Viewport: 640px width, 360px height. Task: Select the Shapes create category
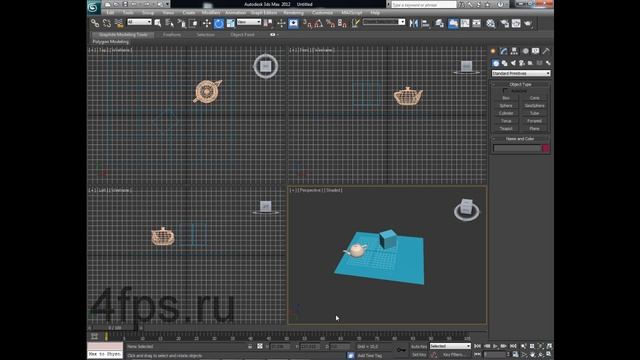coord(504,63)
